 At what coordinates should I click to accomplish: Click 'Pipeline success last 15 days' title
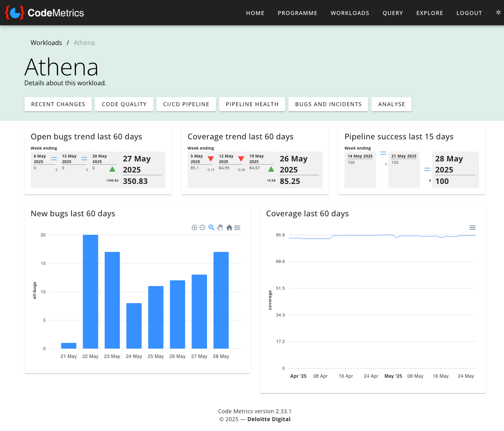click(x=399, y=137)
